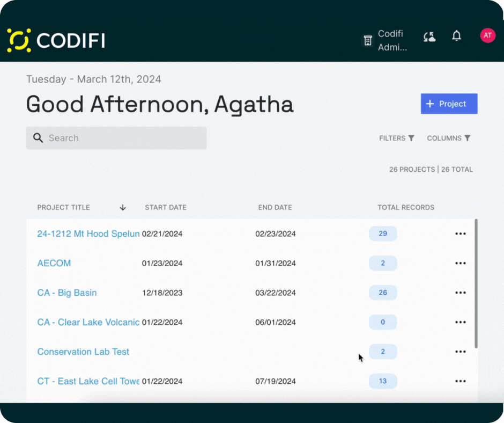The height and width of the screenshot is (423, 504).
Task: Click the search magnifier icon
Action: tap(38, 138)
